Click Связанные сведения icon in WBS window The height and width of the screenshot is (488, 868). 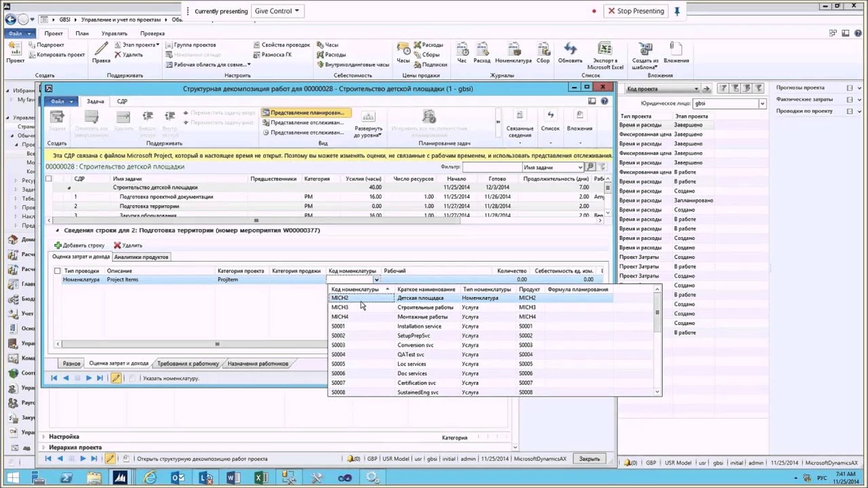tap(519, 123)
